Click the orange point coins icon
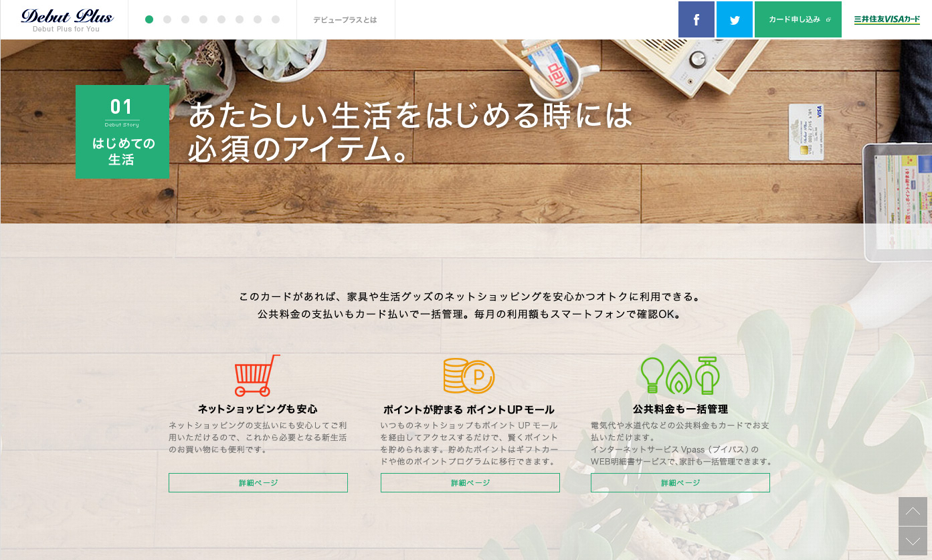Image resolution: width=932 pixels, height=560 pixels. click(x=469, y=375)
